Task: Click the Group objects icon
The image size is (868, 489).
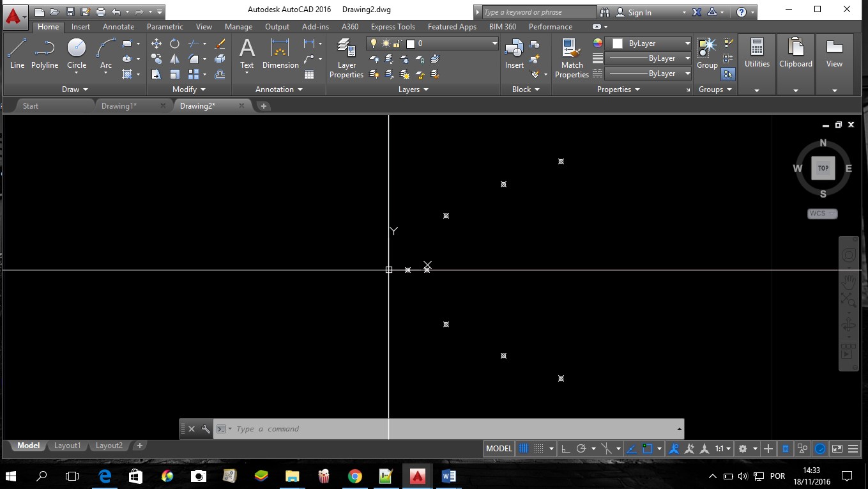Action: [x=707, y=54]
